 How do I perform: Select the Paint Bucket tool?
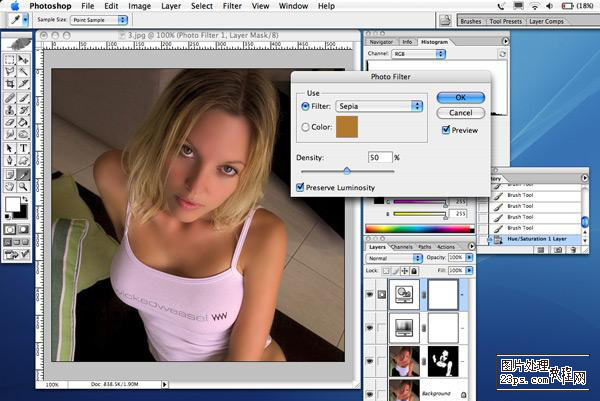[x=23, y=122]
